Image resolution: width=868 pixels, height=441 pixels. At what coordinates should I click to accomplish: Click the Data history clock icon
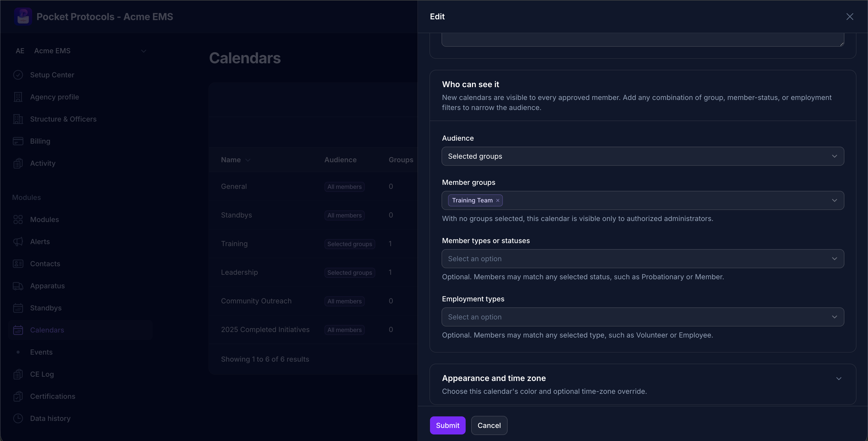point(18,418)
